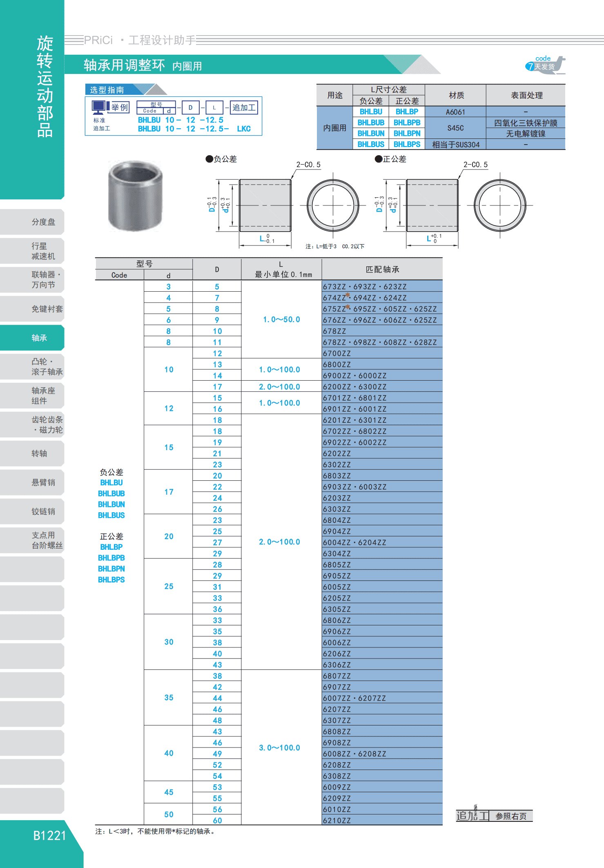This screenshot has height=868, width=604.
Task: Click D value 60 in the table
Action: (x=217, y=820)
